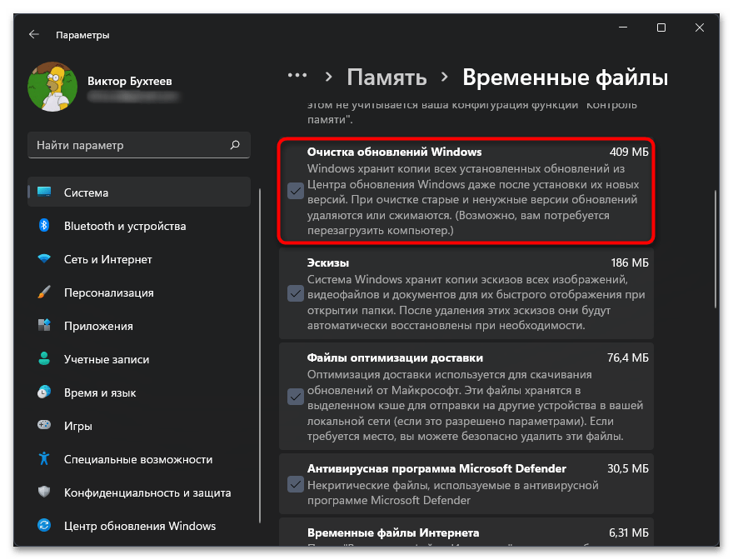Click the back arrow in title bar
Image resolution: width=733 pixels, height=560 pixels.
coord(33,34)
